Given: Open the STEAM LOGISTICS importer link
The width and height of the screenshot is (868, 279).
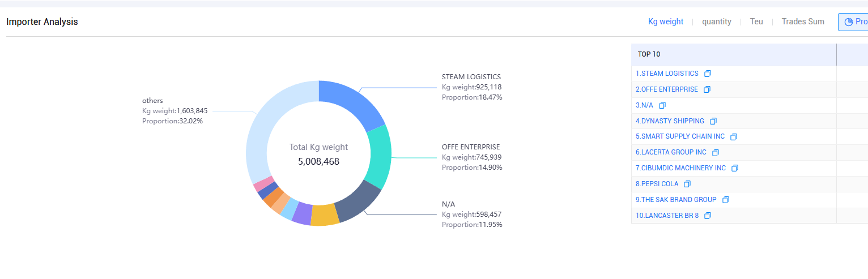Looking at the screenshot, I should tap(667, 74).
